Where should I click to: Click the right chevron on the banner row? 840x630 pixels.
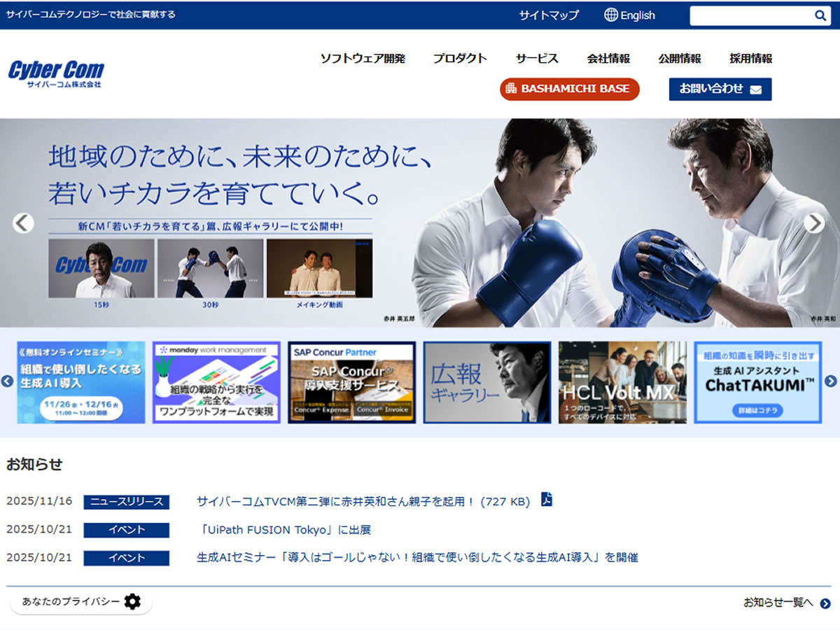point(830,381)
